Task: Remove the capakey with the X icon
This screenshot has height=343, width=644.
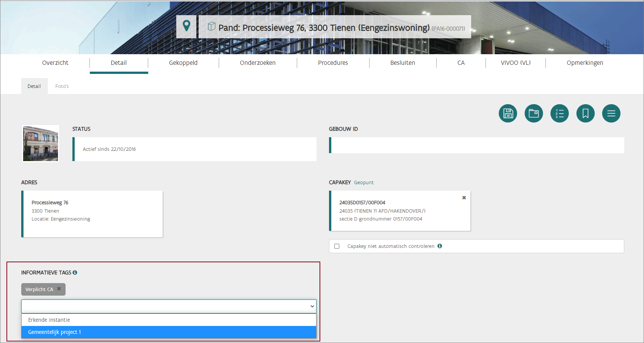Action: click(x=464, y=198)
